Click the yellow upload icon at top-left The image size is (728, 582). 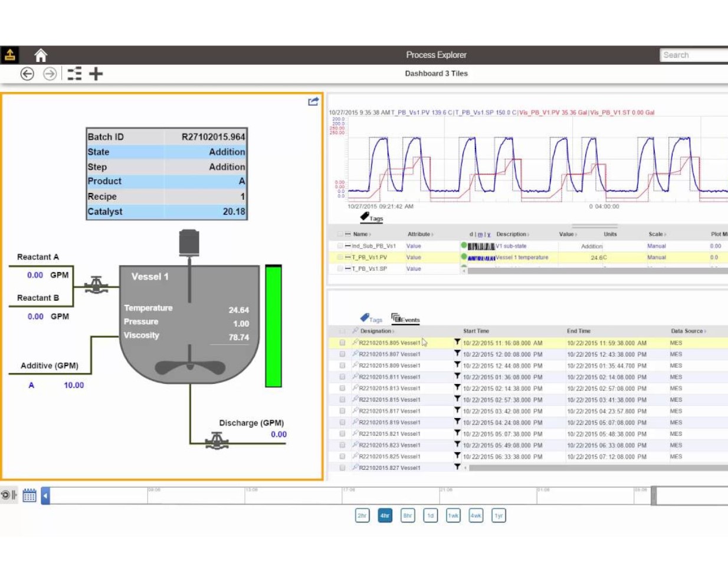tap(10, 55)
